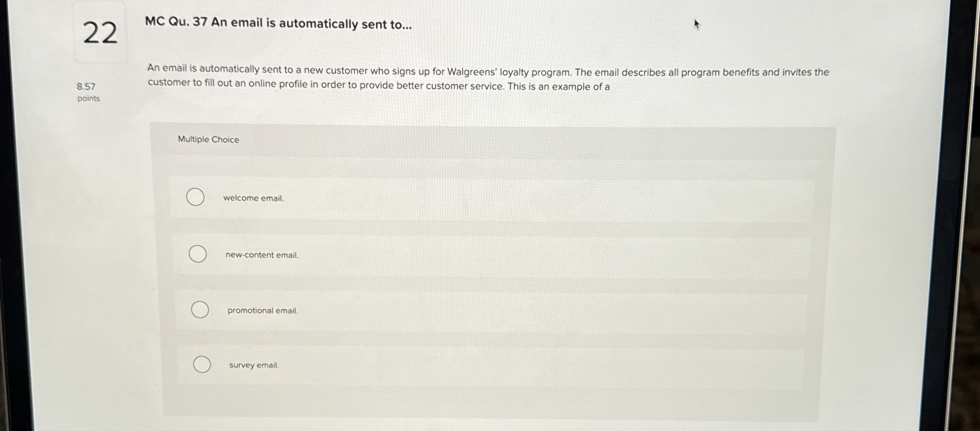This screenshot has height=431, width=980.
Task: Click the new-content email answer label
Action: (262, 255)
